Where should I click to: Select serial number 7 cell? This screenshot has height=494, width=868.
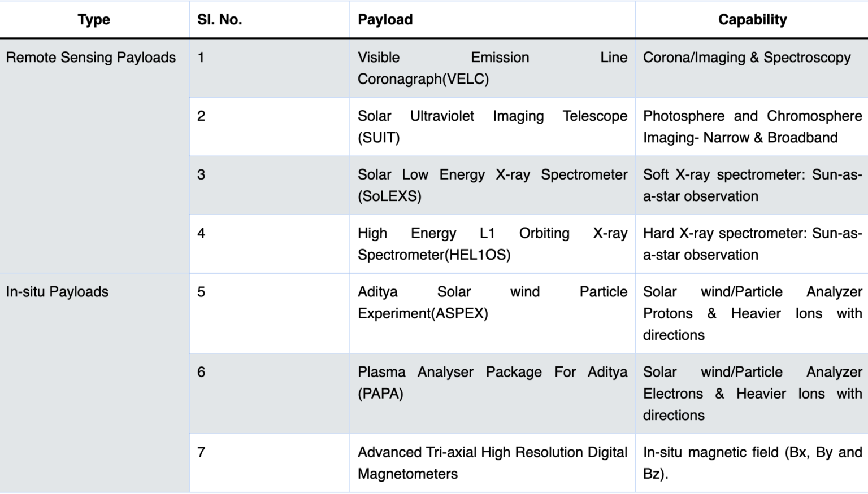coord(202,452)
